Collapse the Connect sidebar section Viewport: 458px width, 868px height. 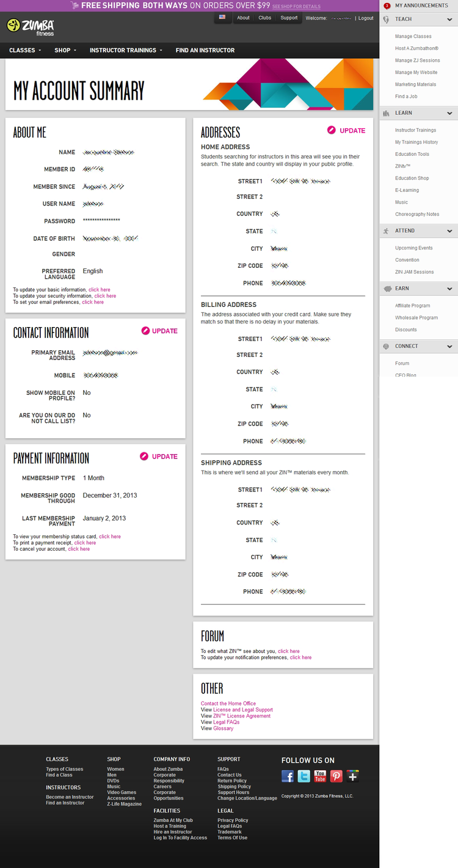tap(449, 346)
